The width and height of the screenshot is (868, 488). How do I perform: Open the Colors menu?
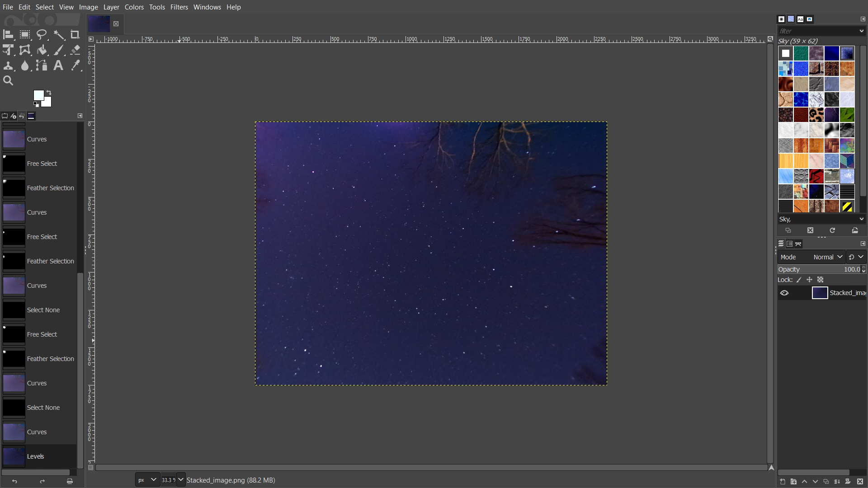coord(134,7)
